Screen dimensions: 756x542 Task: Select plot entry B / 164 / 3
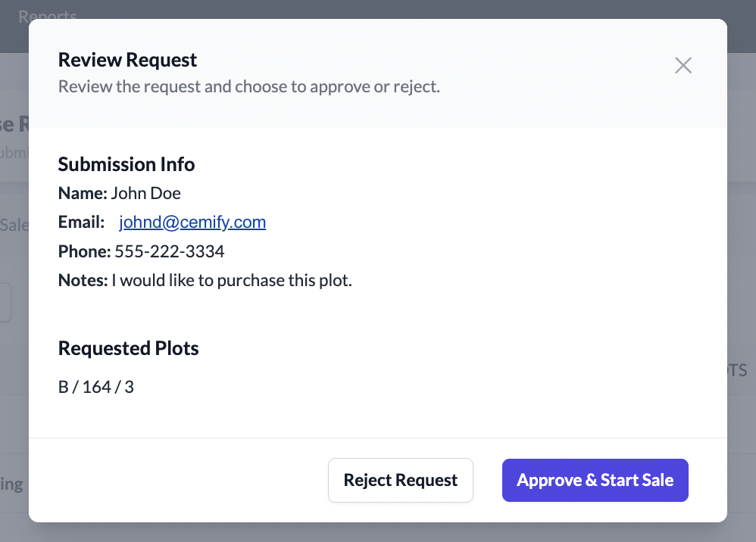click(x=96, y=388)
